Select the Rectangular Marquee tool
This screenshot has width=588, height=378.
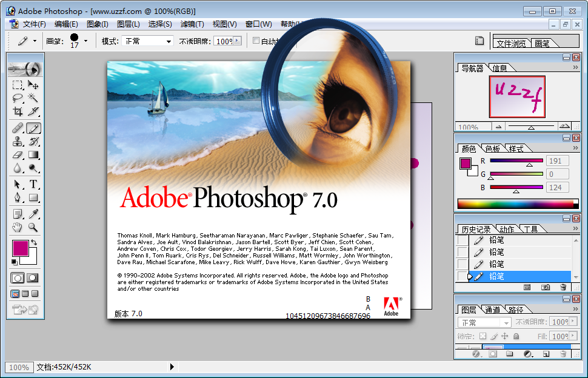[x=17, y=85]
